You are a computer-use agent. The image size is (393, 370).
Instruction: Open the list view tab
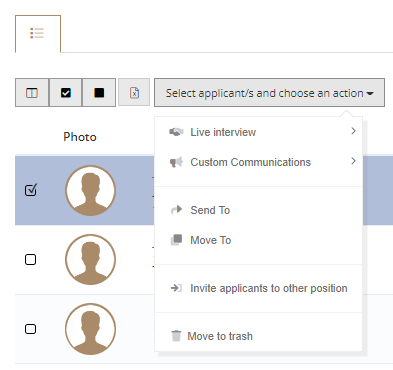tap(38, 34)
